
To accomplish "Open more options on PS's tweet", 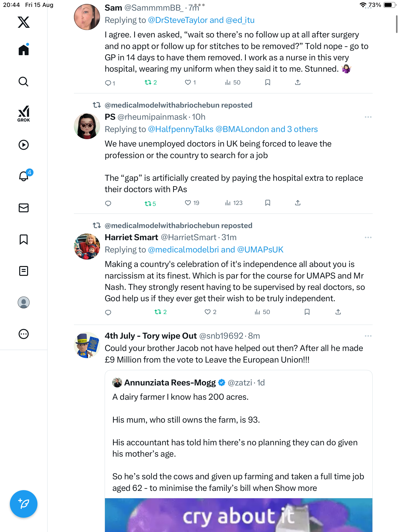I will click(368, 117).
